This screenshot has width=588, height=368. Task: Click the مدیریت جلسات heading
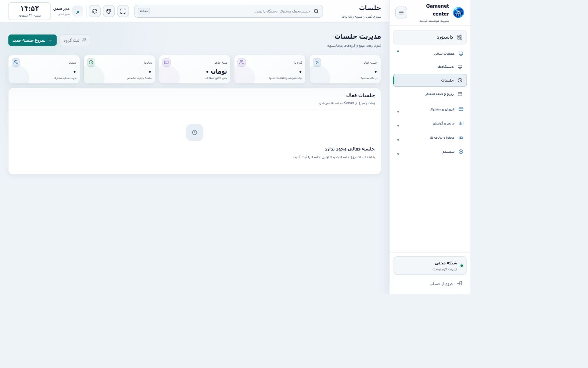click(358, 36)
